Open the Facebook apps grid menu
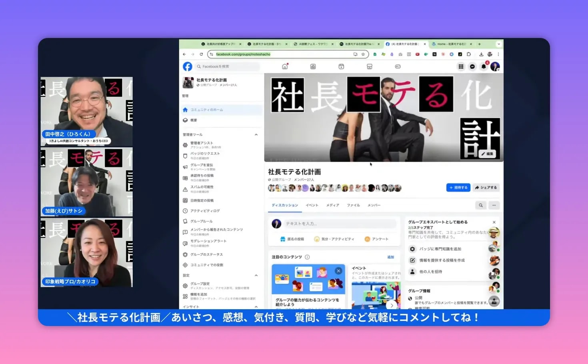 click(461, 67)
